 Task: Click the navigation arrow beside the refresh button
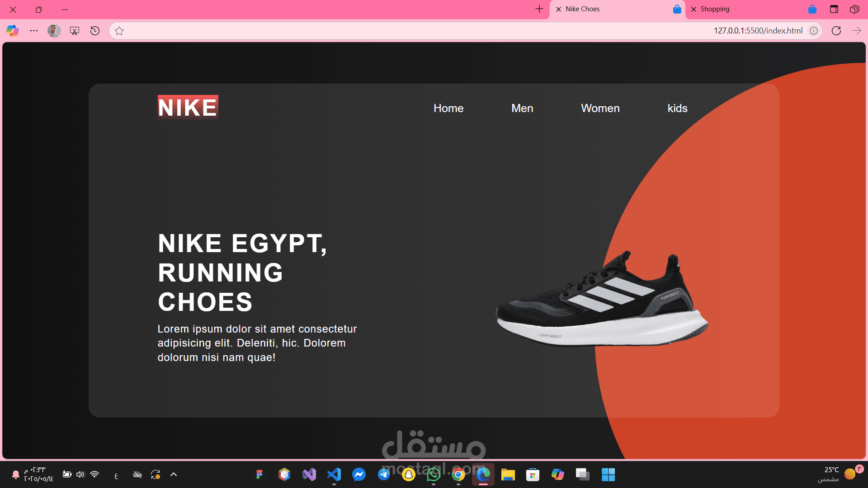point(857,31)
